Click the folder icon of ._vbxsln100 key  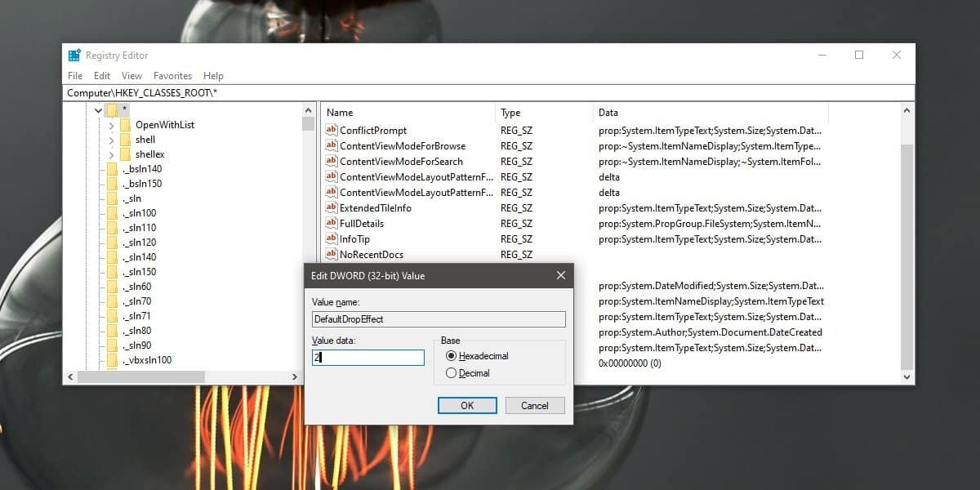[x=112, y=360]
